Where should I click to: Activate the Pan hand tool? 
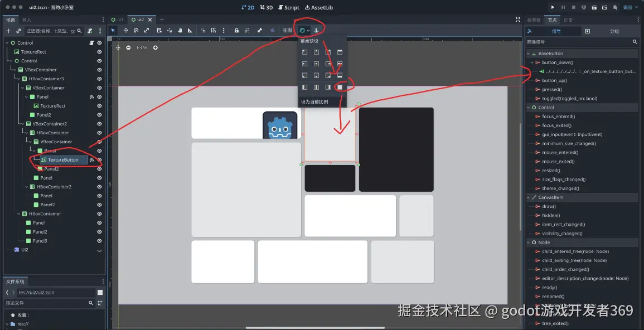pos(180,30)
